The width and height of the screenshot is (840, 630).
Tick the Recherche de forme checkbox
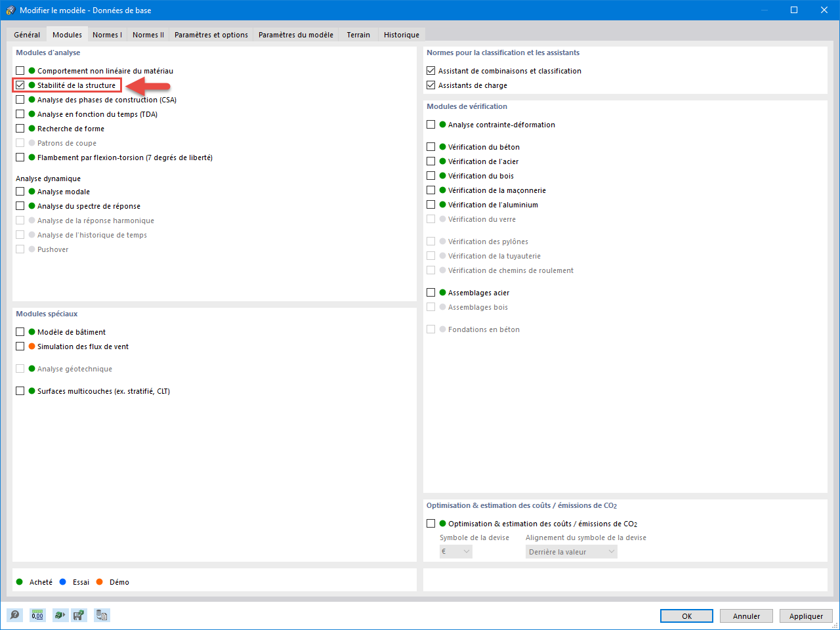click(20, 129)
